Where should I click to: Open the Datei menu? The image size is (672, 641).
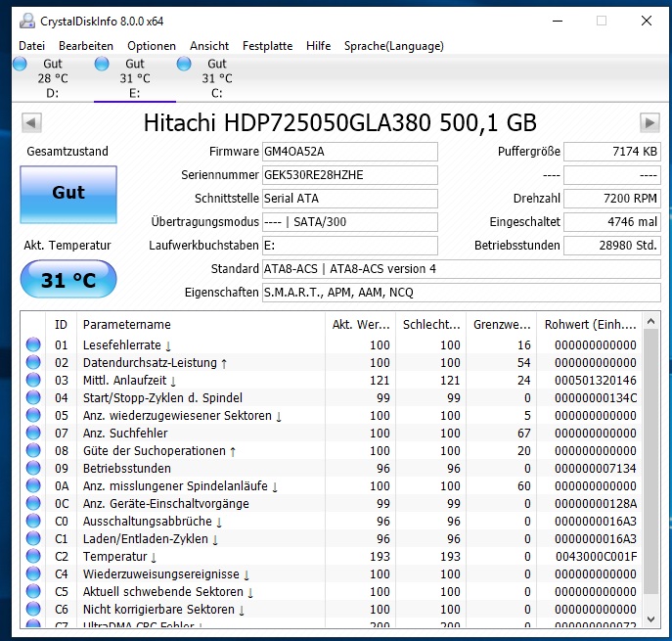31,46
